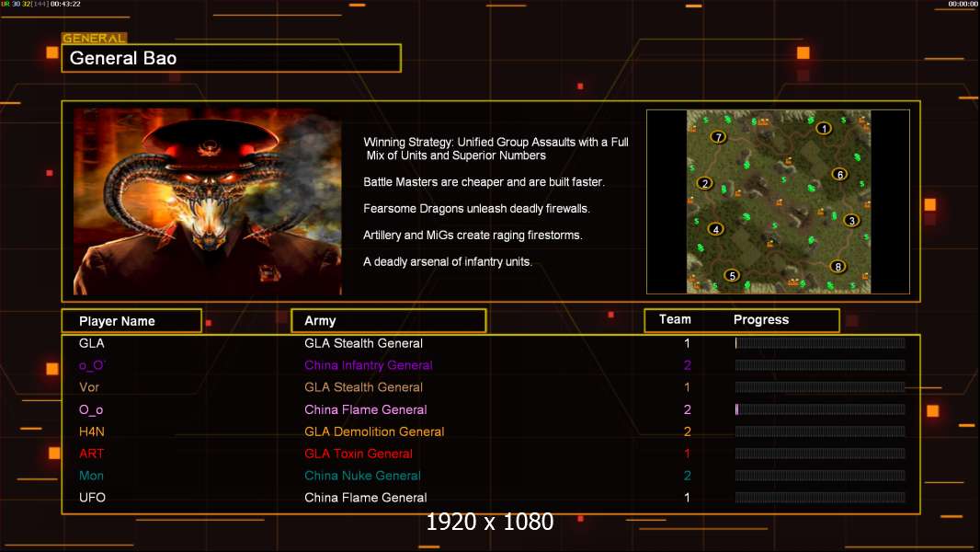Select player name UFO
Screen dimensions: 980x552
(x=93, y=498)
